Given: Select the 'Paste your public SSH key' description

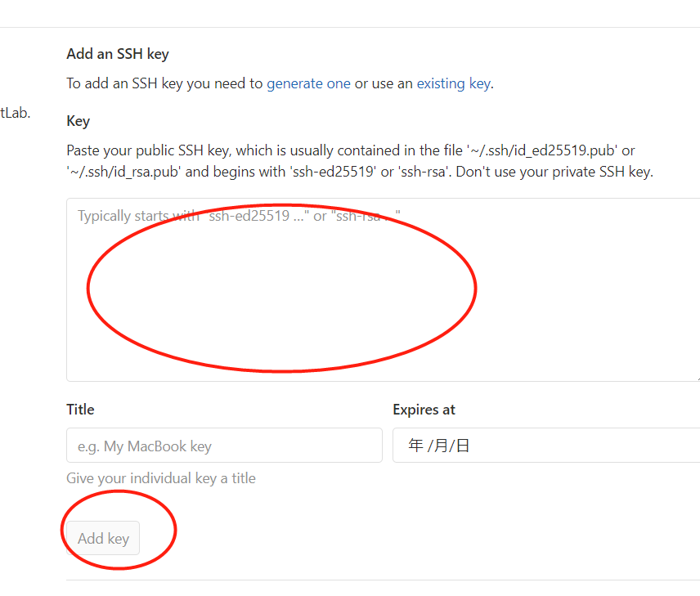Looking at the screenshot, I should coord(359,161).
